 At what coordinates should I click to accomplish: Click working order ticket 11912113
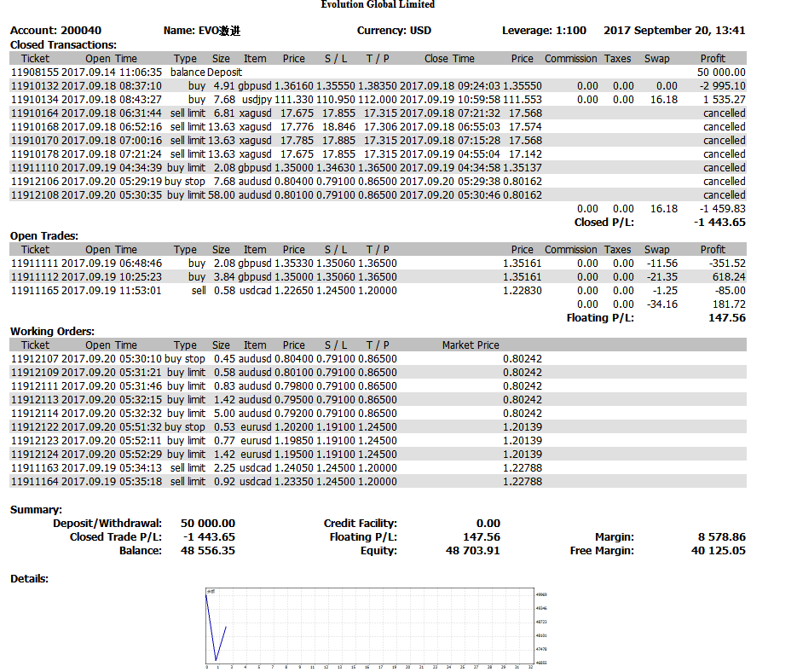tap(35, 400)
